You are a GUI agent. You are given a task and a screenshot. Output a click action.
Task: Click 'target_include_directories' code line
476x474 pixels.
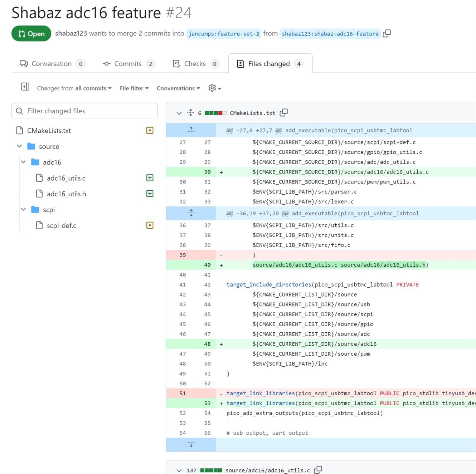pyautogui.click(x=322, y=284)
